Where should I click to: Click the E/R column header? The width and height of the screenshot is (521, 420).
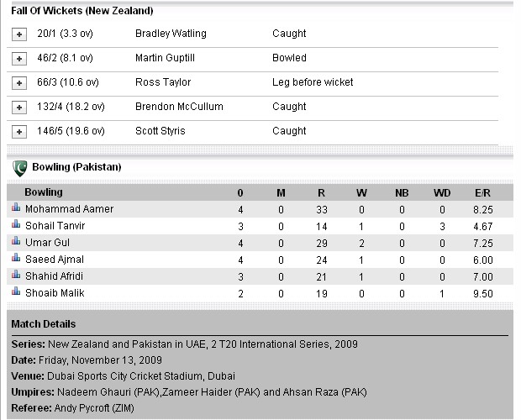pyautogui.click(x=482, y=193)
